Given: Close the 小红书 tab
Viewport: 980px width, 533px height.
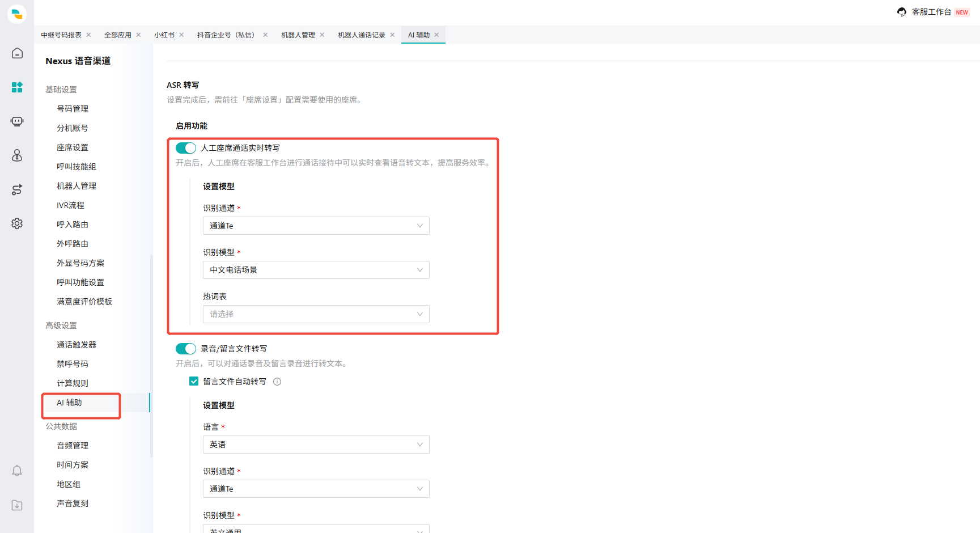Looking at the screenshot, I should coord(181,35).
